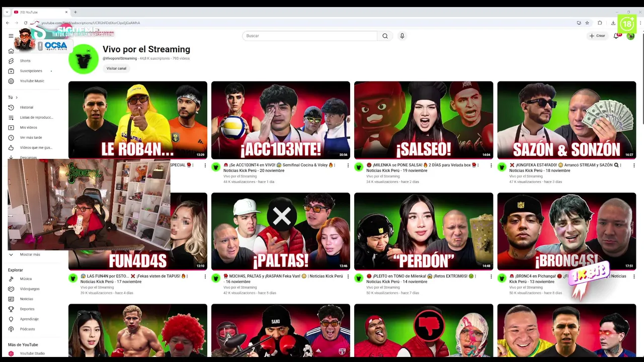Bookmark this page with star icon
The height and width of the screenshot is (362, 644).
pyautogui.click(x=587, y=23)
